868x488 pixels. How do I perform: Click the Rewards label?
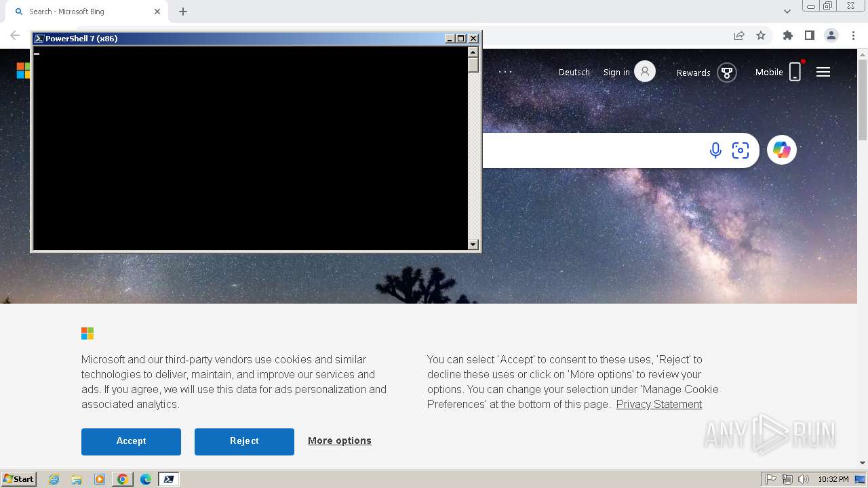click(x=694, y=73)
